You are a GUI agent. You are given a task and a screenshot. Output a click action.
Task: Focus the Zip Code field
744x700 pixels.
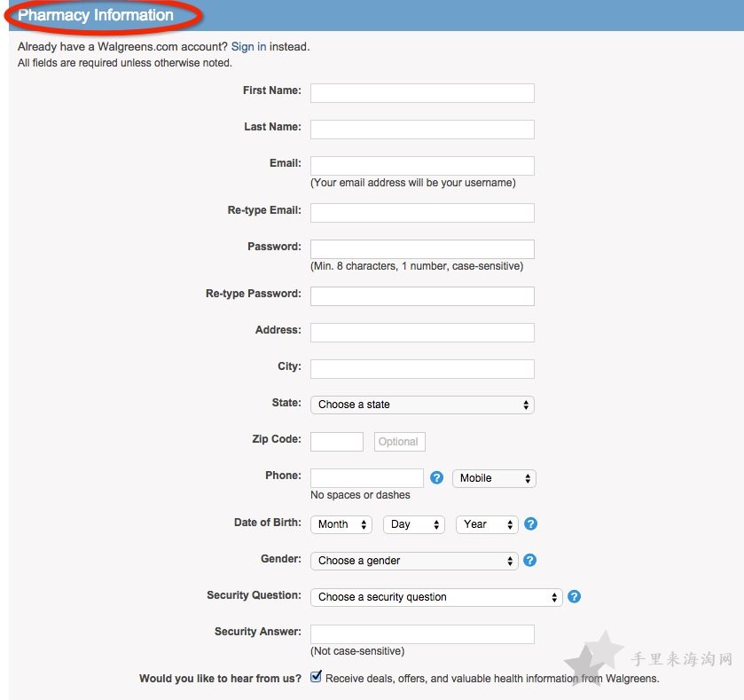tap(337, 442)
